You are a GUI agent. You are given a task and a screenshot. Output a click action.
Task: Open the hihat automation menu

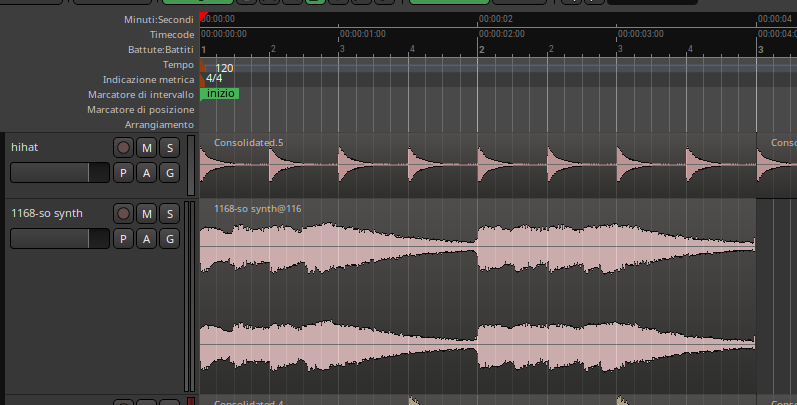(x=146, y=173)
